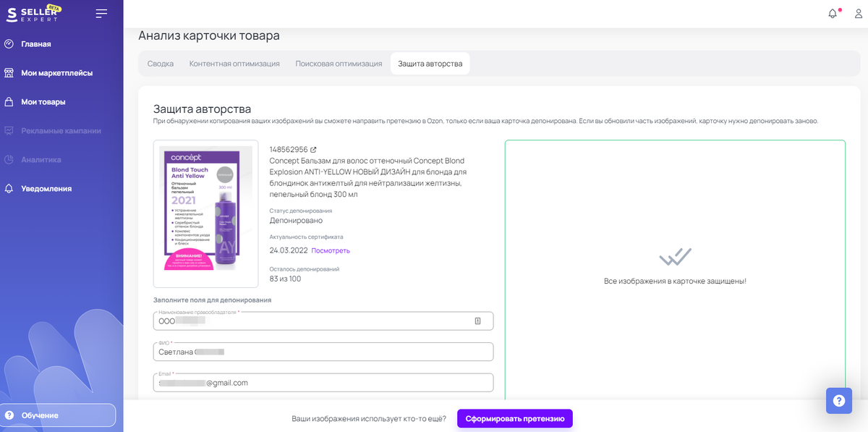The height and width of the screenshot is (432, 868).
Task: Click the Посмотреть certificate link
Action: [331, 250]
